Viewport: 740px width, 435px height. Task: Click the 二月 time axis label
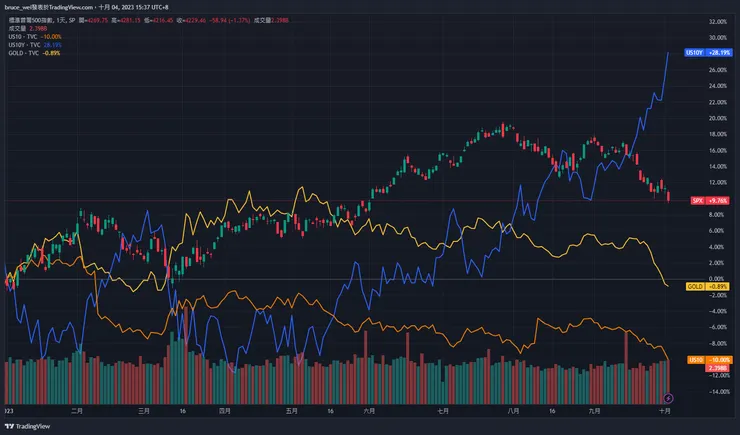(x=77, y=411)
